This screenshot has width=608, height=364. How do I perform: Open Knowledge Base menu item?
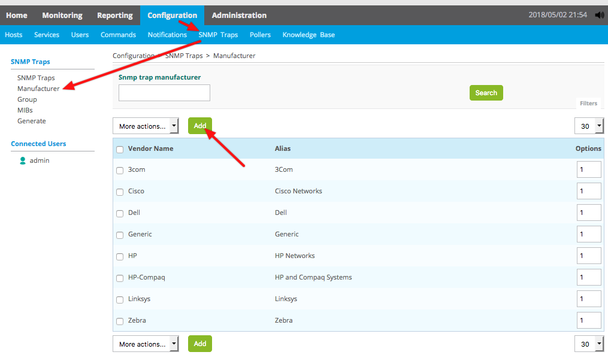coord(308,35)
